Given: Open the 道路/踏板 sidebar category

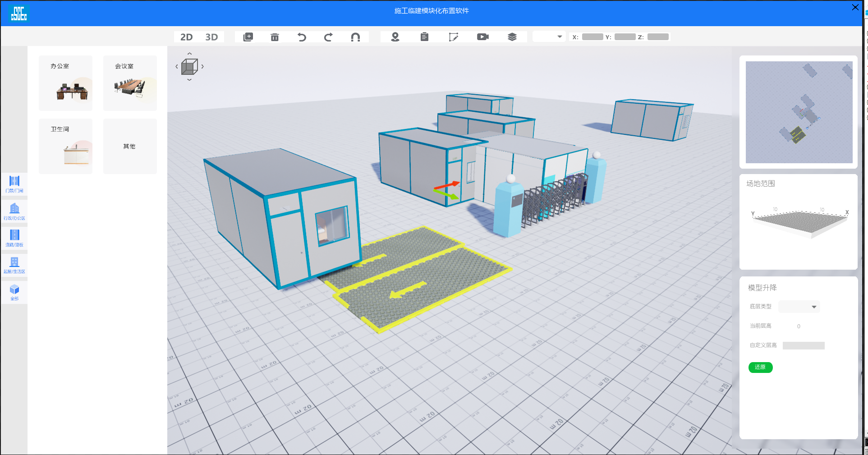Looking at the screenshot, I should (x=14, y=238).
